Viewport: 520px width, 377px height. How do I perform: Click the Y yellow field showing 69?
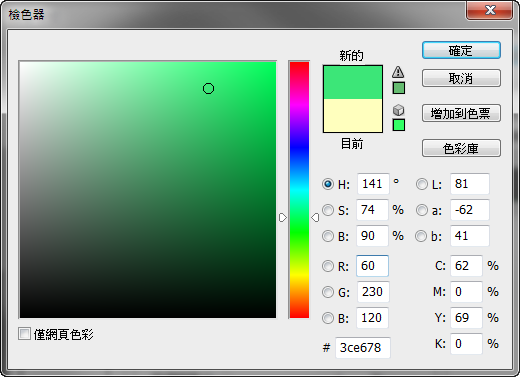pos(466,318)
